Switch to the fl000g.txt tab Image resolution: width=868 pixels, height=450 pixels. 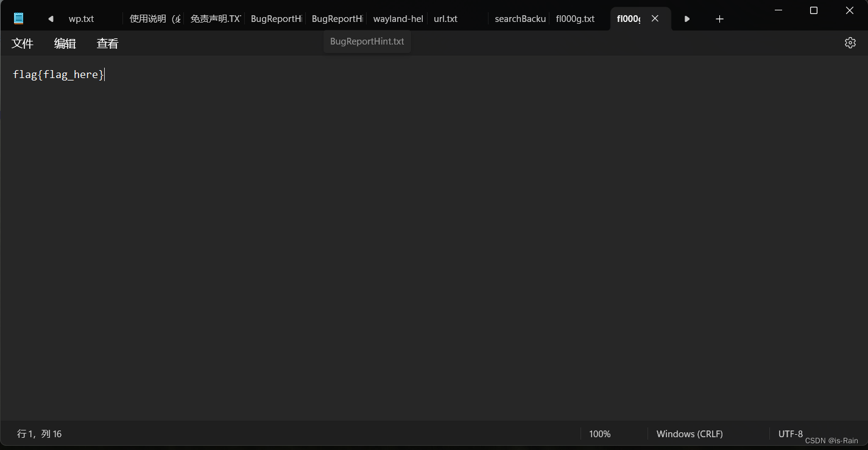coord(574,19)
